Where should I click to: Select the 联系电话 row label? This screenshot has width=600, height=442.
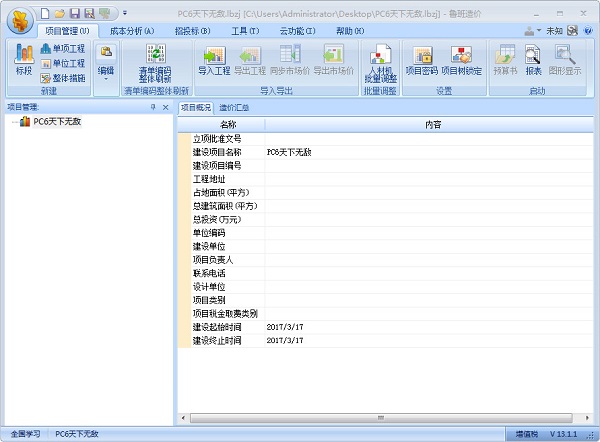pos(209,273)
